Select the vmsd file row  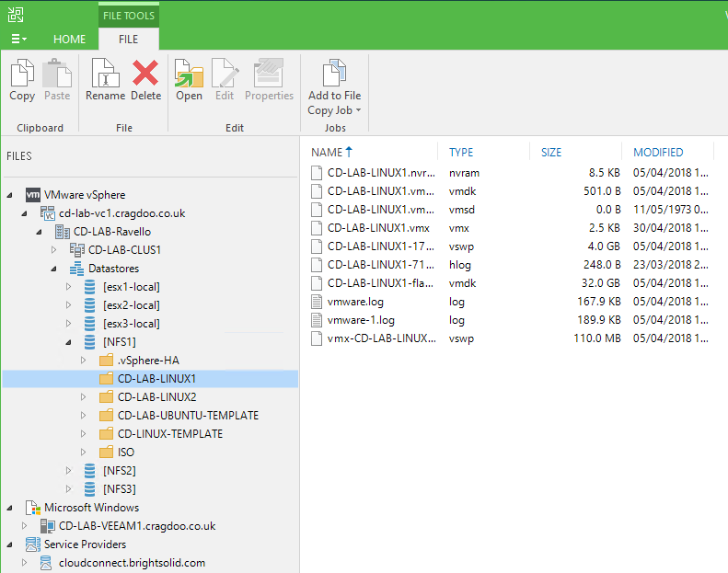pos(510,210)
